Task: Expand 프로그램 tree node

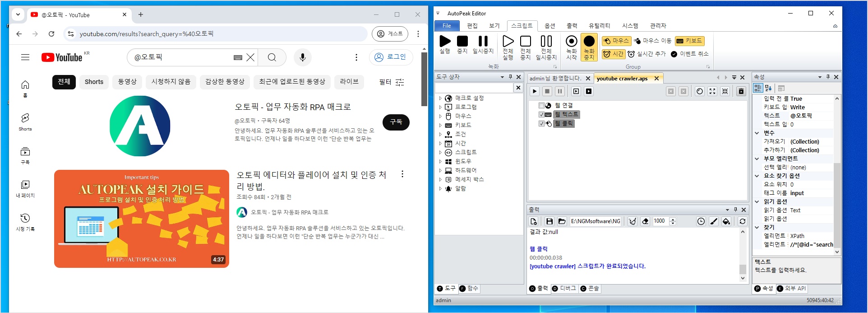Action: (440, 107)
